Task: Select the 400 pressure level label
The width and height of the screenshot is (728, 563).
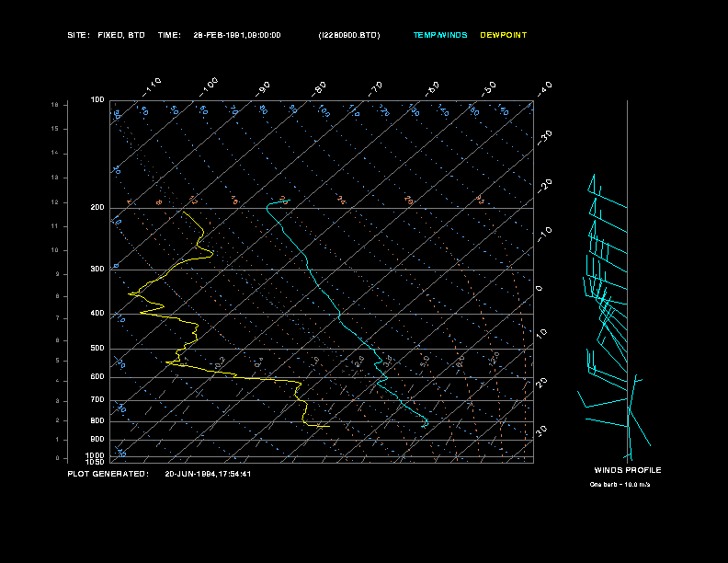Action: [97, 313]
